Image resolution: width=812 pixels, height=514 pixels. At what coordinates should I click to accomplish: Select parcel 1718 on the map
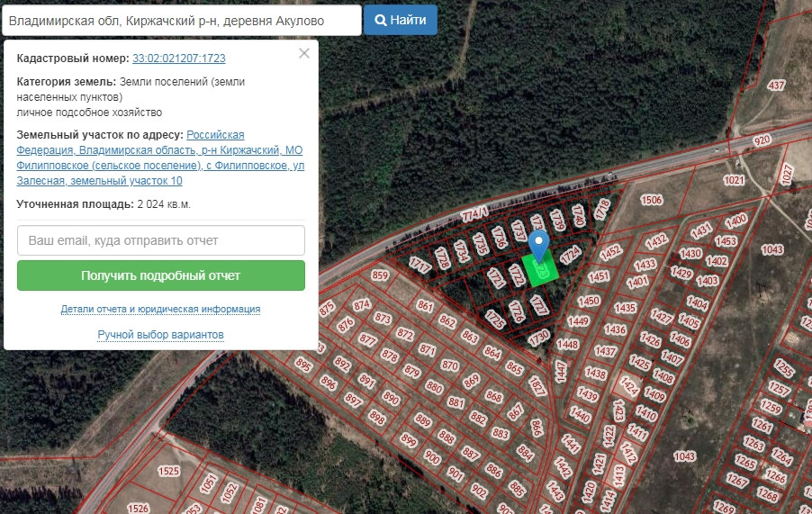click(x=602, y=210)
